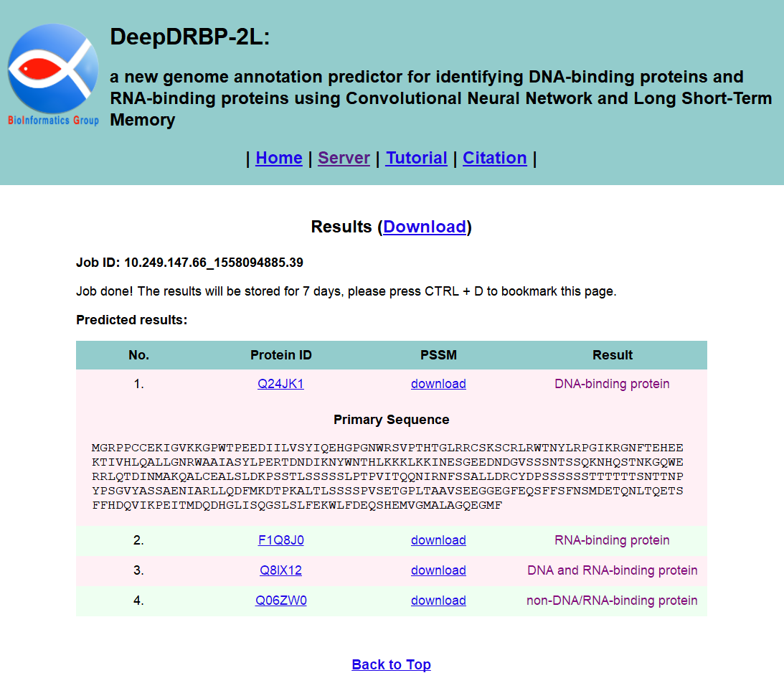This screenshot has height=678, width=784.
Task: Click the Protein ID column header
Action: coord(280,355)
